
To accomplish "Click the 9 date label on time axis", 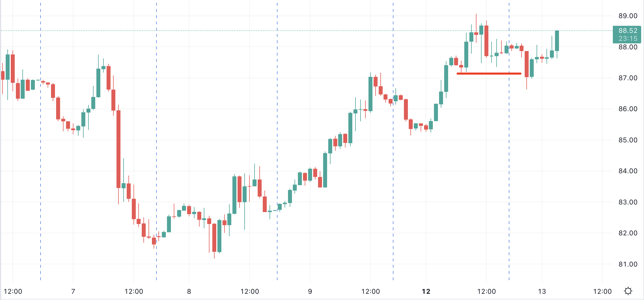I will (310, 291).
